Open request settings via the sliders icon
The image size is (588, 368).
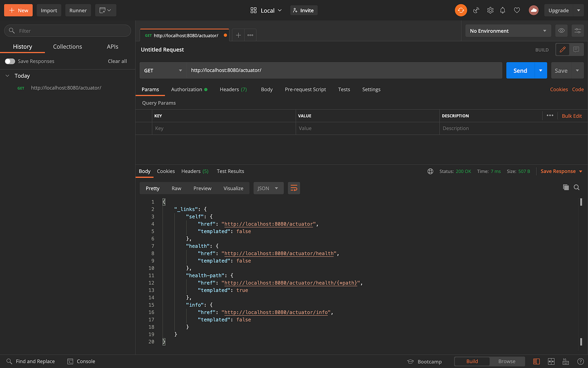[x=577, y=30]
